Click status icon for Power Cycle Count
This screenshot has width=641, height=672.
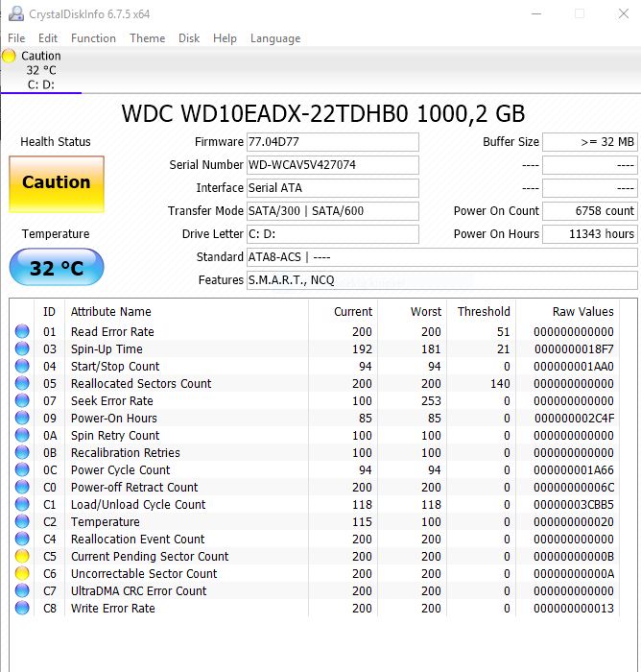click(22, 469)
